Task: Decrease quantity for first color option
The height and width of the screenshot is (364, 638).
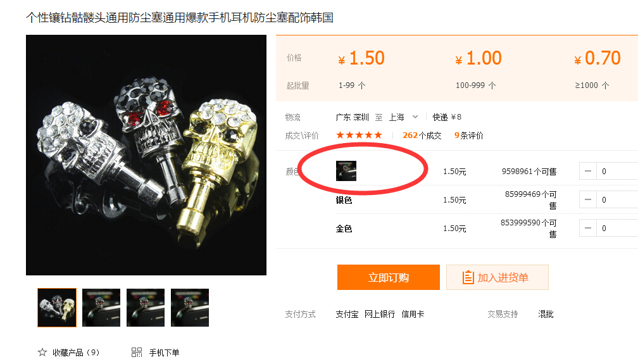Action: click(588, 171)
